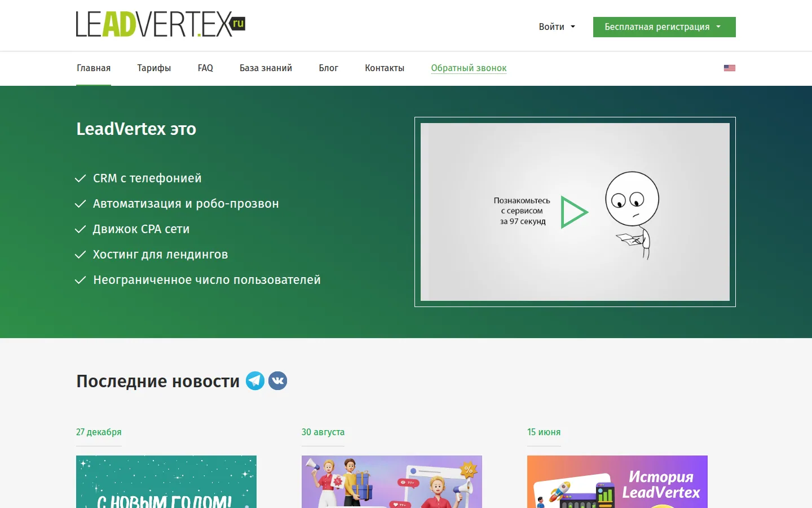Click the LeadVertex это heading
The width and height of the screenshot is (812, 508).
[x=136, y=129]
